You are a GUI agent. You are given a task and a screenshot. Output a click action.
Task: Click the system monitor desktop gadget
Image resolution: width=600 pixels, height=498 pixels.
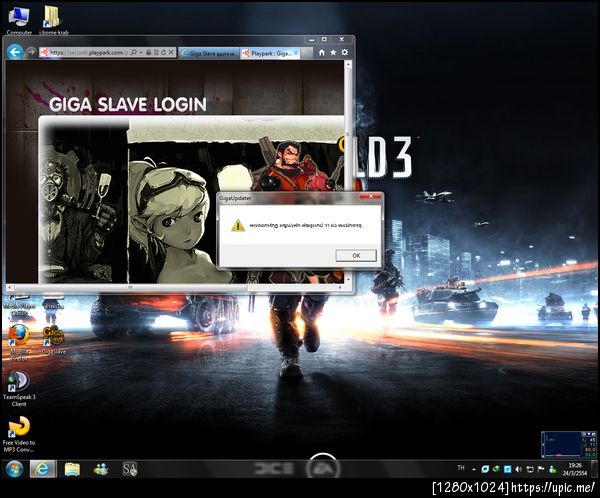pos(568,444)
